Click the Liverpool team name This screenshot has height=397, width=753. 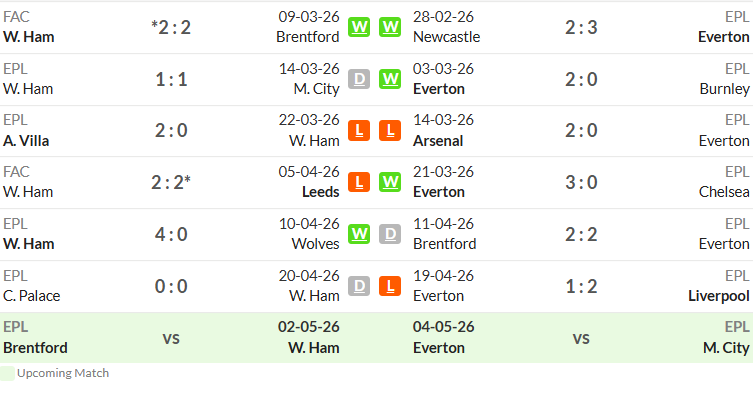(x=718, y=296)
